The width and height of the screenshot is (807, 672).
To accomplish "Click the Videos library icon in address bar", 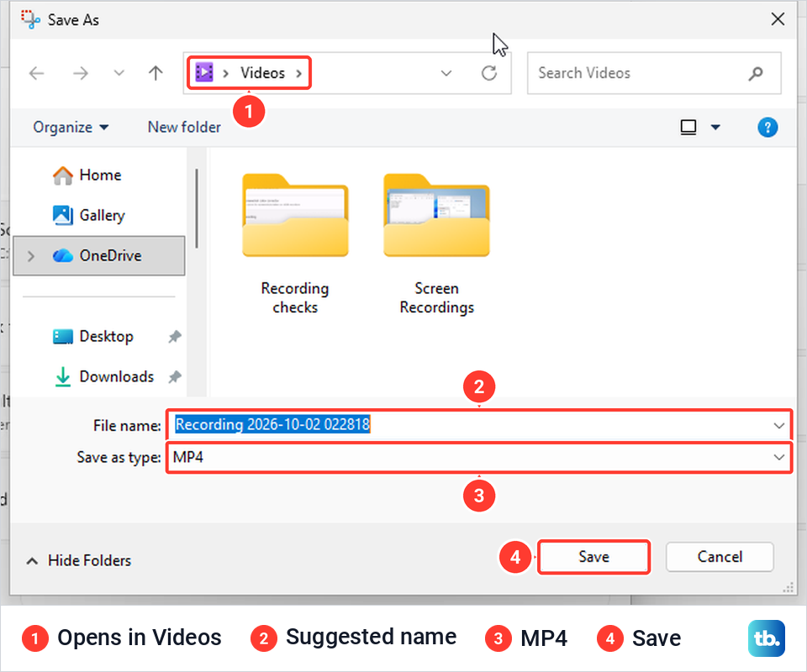I will [204, 72].
